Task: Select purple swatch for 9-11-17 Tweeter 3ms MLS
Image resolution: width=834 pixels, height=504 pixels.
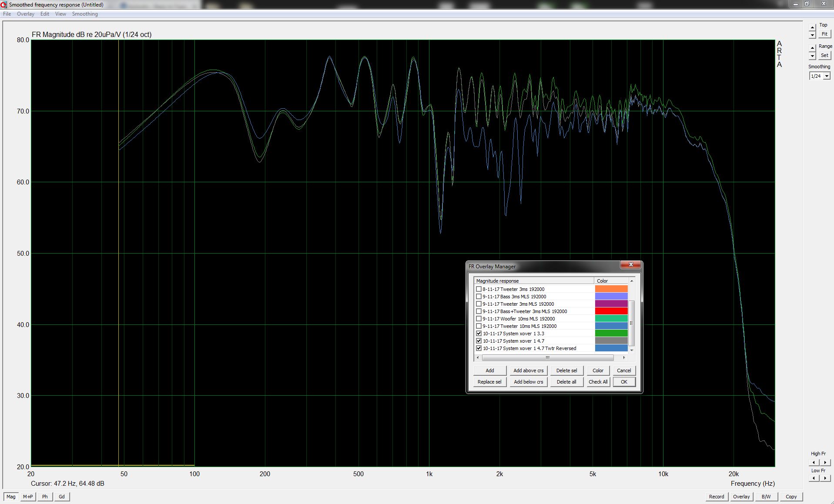Action: pos(611,304)
